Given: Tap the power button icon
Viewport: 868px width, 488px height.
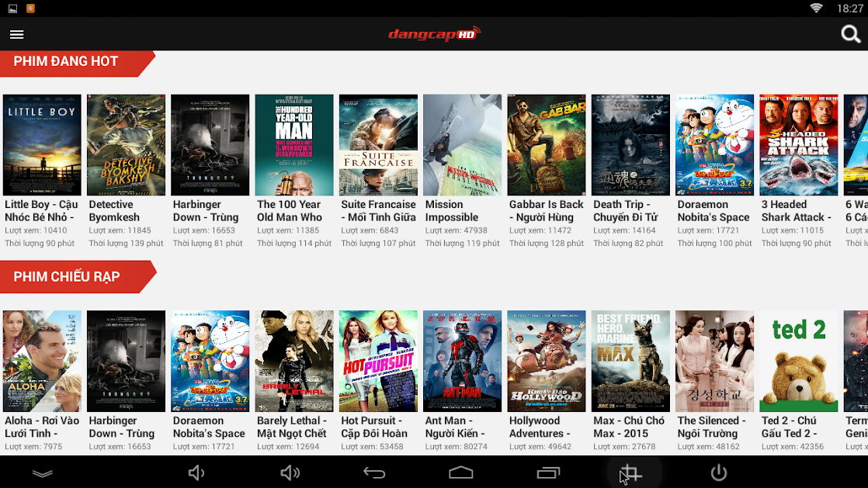Looking at the screenshot, I should (x=718, y=473).
